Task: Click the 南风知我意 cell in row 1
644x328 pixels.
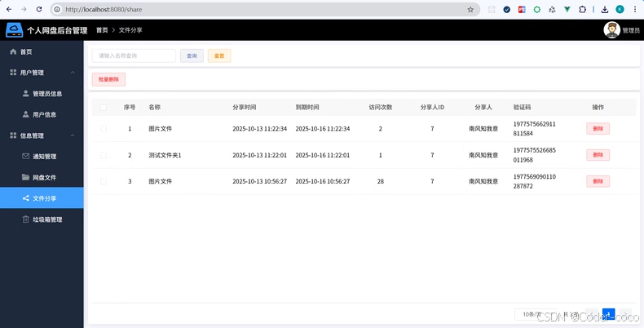Action: point(483,129)
